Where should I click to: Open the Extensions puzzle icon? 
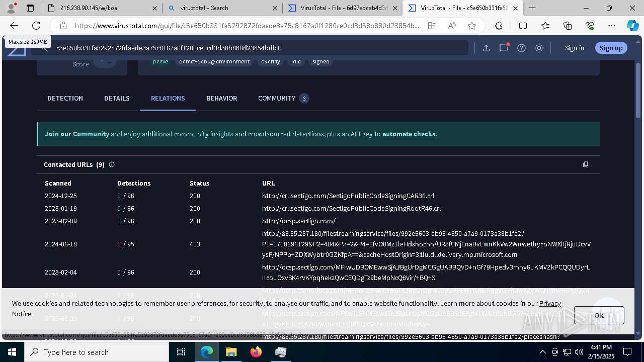coord(499,26)
